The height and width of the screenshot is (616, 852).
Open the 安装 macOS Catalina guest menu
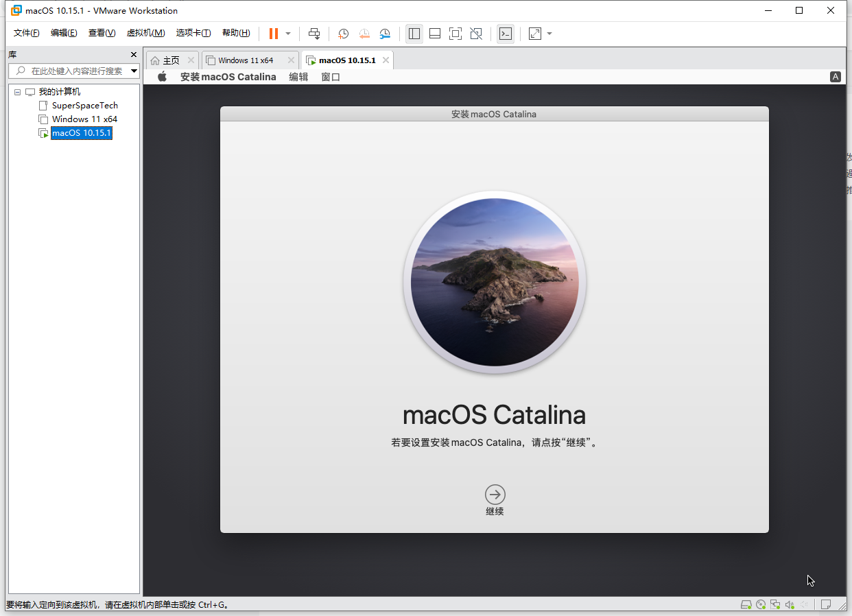[228, 77]
